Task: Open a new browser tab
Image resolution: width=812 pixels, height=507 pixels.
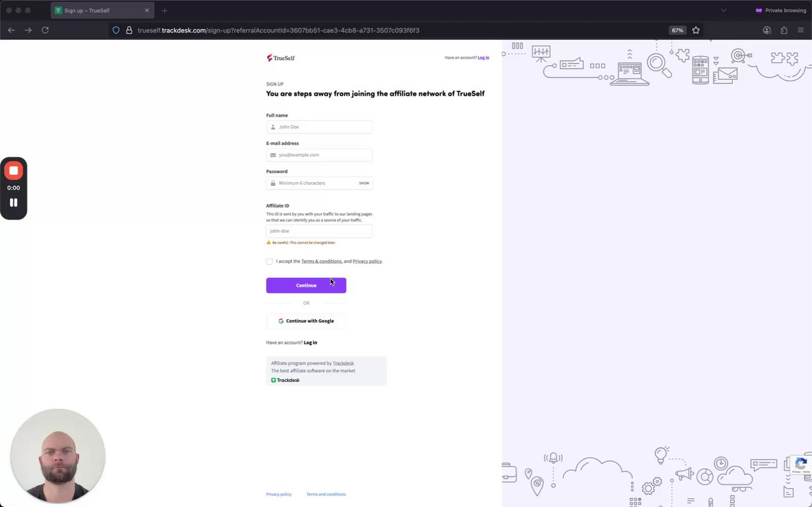Action: tap(165, 10)
